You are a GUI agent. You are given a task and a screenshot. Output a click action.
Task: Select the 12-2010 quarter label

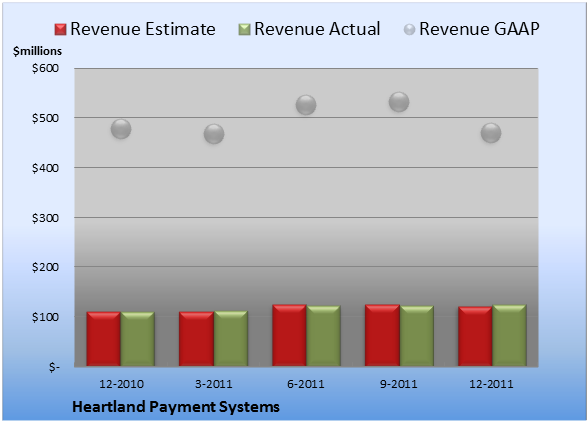click(122, 384)
